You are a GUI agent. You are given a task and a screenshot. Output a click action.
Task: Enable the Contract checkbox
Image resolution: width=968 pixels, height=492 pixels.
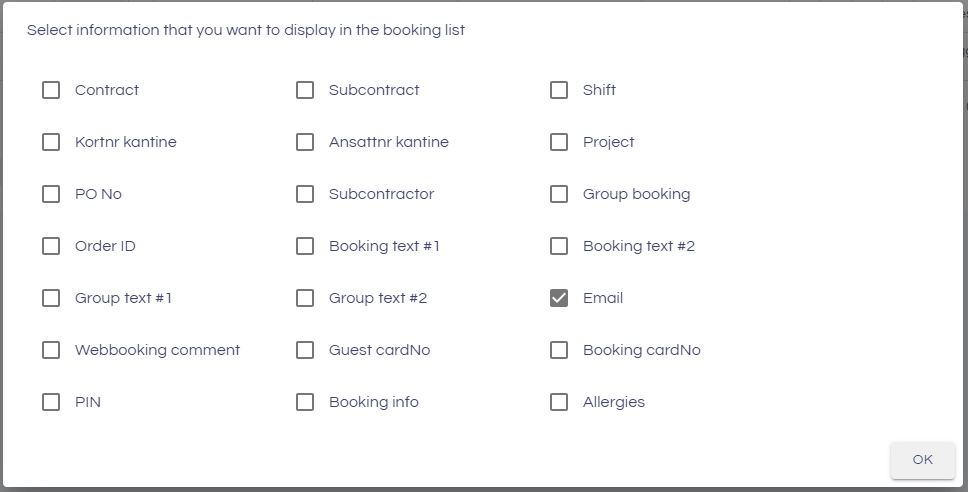point(51,90)
